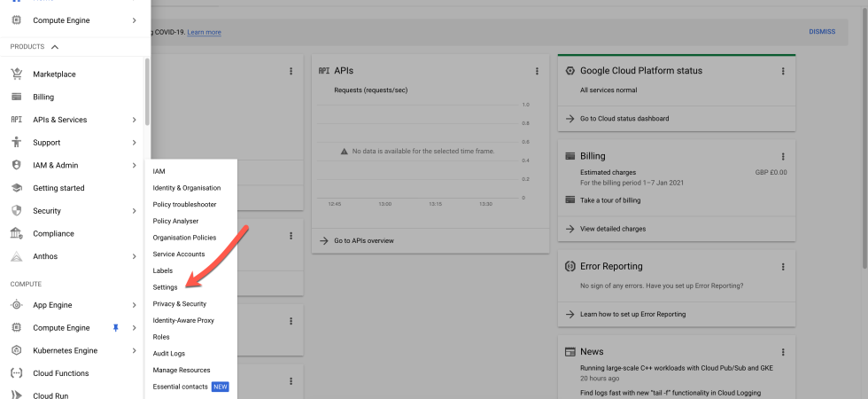The width and height of the screenshot is (868, 399).
Task: Select Labels in the submenu
Action: tap(163, 270)
